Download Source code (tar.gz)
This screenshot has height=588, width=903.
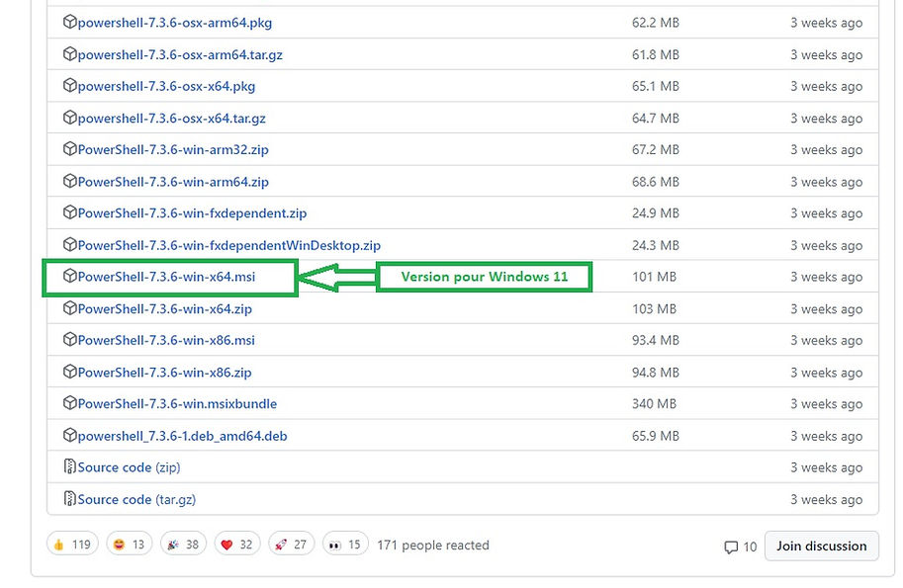137,500
